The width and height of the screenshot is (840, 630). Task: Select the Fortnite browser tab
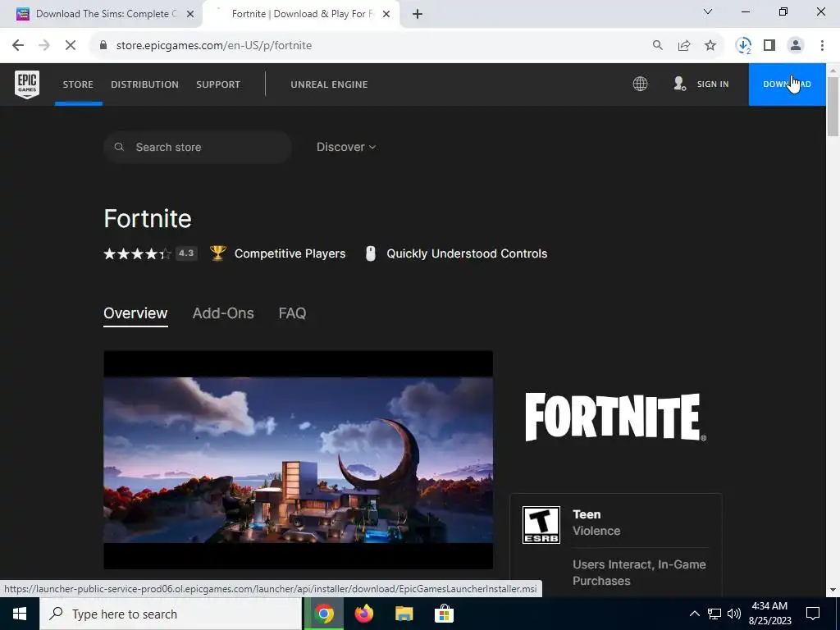(300, 14)
